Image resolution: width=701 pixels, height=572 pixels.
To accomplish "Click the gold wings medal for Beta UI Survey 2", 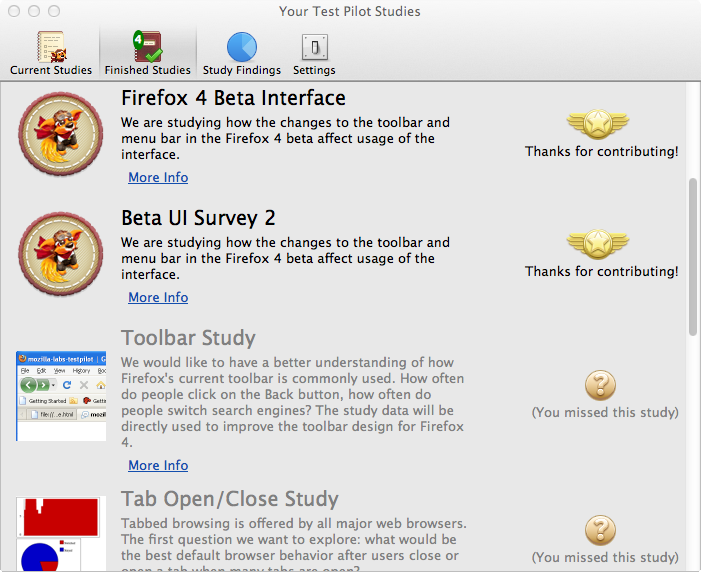I will point(598,244).
